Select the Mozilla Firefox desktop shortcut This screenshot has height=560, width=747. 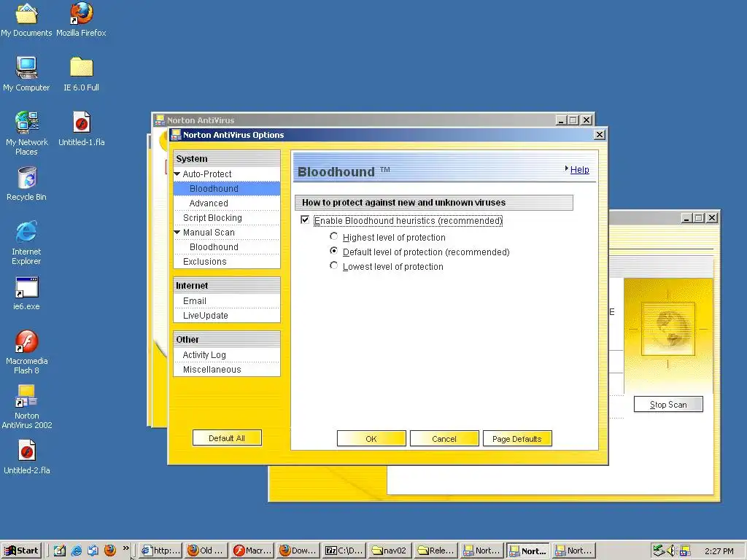coord(81,19)
